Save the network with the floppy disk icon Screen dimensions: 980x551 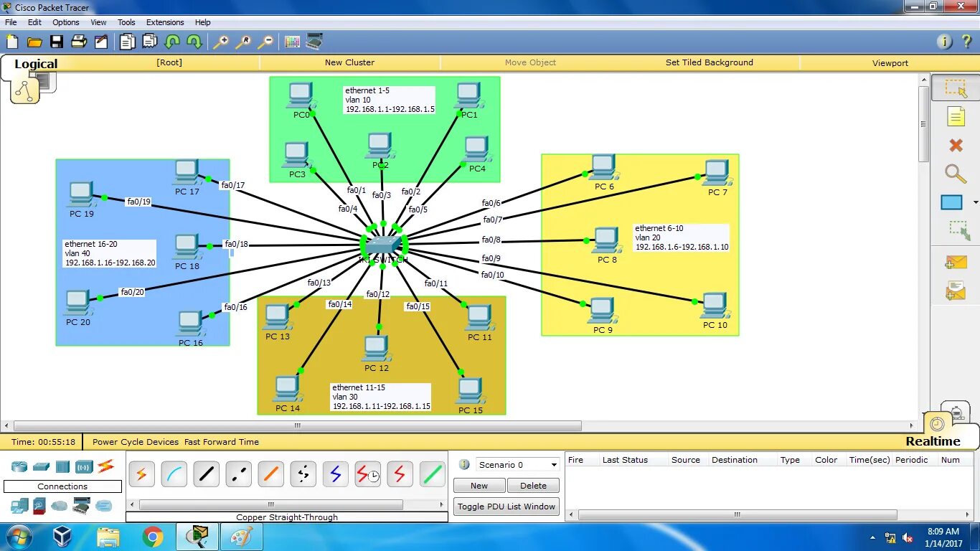point(57,42)
